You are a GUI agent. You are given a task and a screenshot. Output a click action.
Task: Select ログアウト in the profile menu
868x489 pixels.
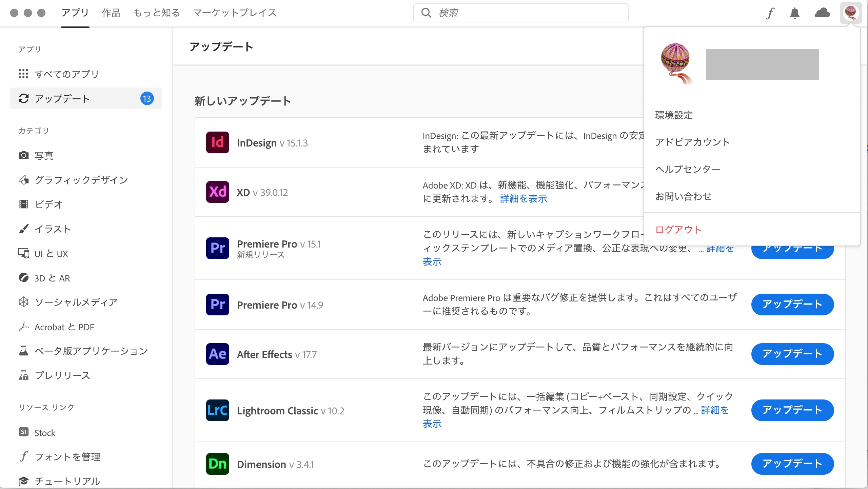coord(678,230)
